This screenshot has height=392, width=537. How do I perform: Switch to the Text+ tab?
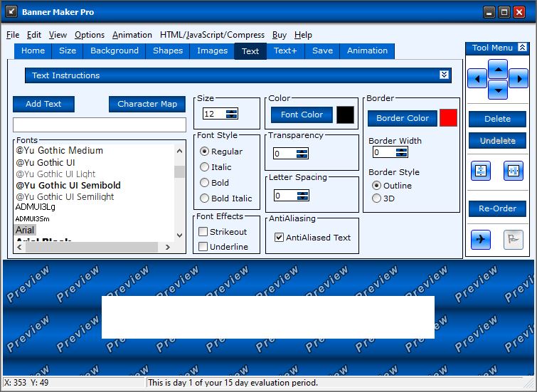(285, 51)
